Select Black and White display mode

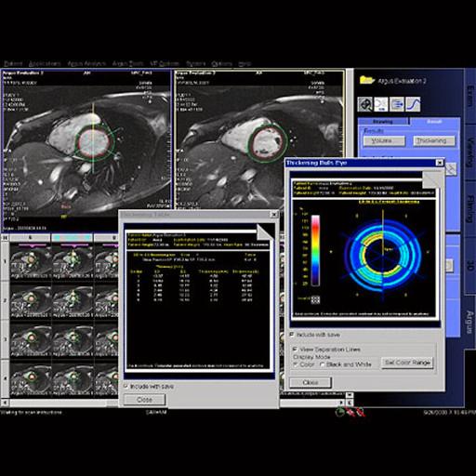point(323,364)
